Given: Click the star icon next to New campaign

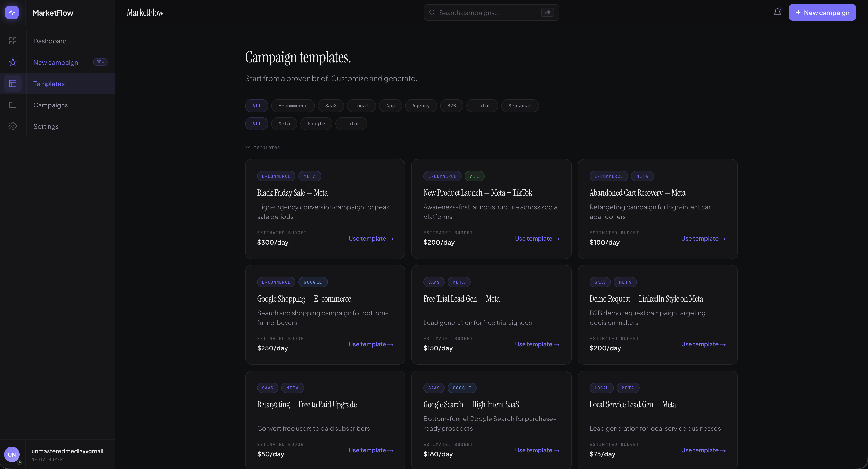Looking at the screenshot, I should (x=13, y=62).
